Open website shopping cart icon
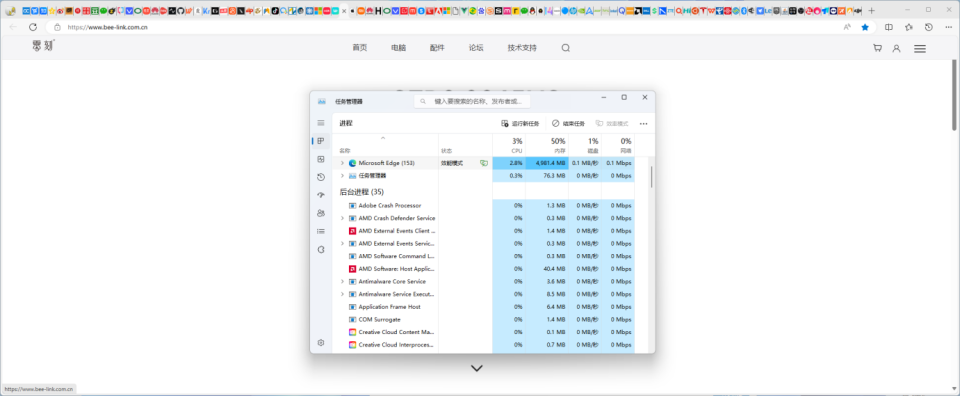 tap(877, 48)
